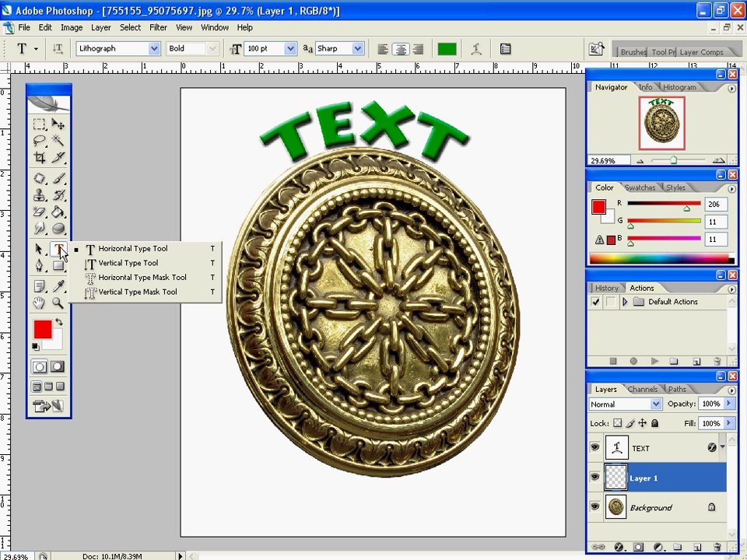Click the red foreground color in toolbox
Screen dimensions: 747x560
[x=42, y=329]
